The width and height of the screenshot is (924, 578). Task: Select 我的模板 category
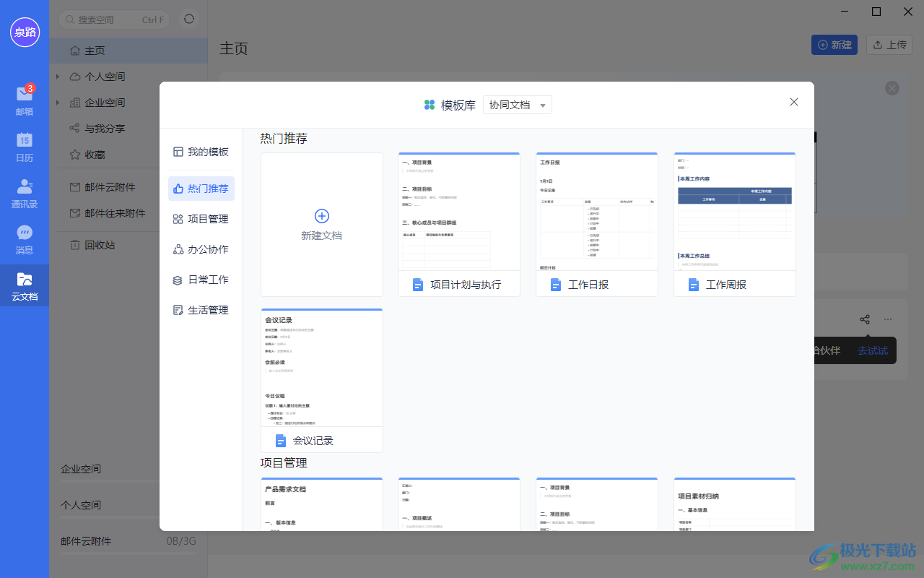point(201,152)
